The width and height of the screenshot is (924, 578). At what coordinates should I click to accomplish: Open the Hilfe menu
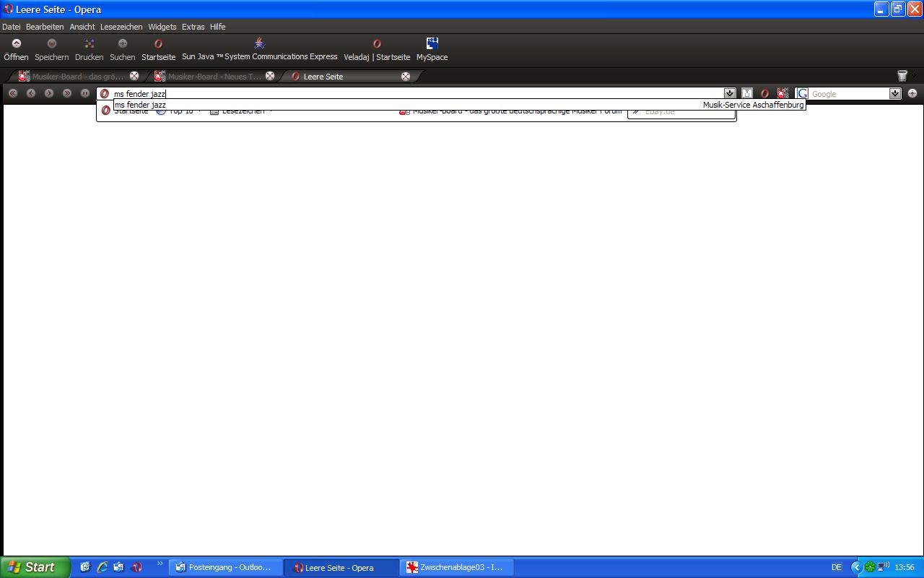click(x=218, y=27)
